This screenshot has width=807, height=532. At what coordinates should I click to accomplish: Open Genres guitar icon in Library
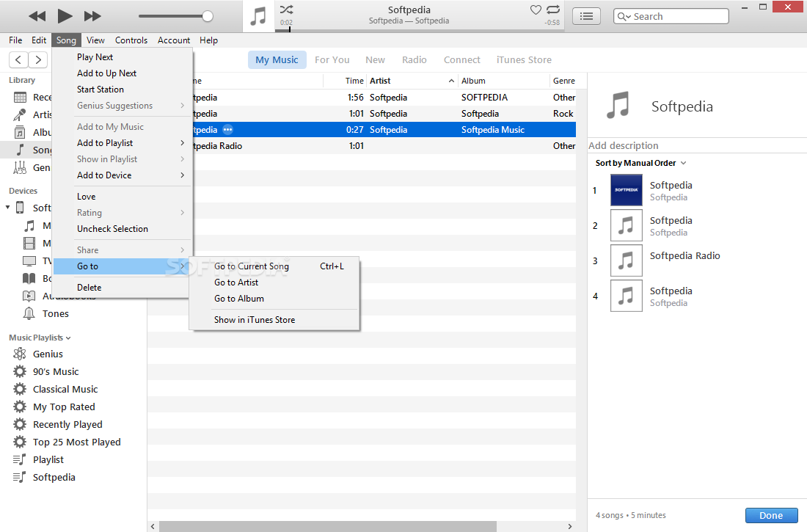coord(20,167)
